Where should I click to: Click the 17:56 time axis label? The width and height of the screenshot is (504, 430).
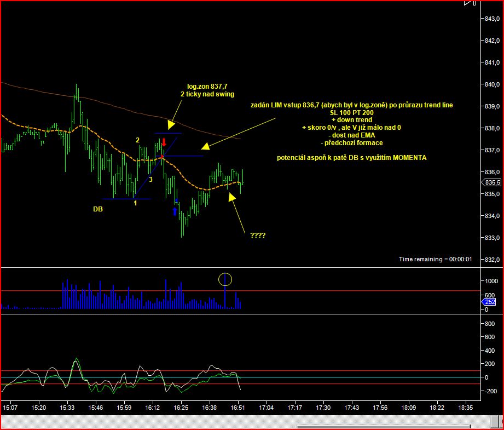tap(380, 408)
